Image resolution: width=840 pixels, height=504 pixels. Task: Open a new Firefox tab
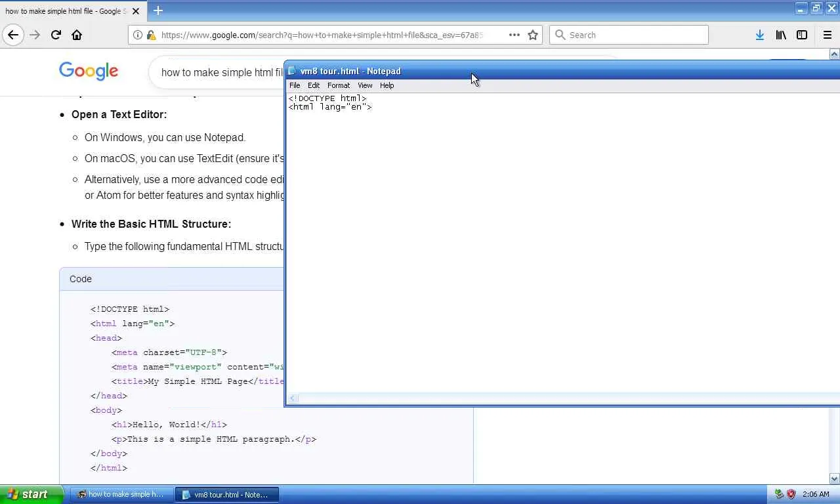click(x=158, y=10)
